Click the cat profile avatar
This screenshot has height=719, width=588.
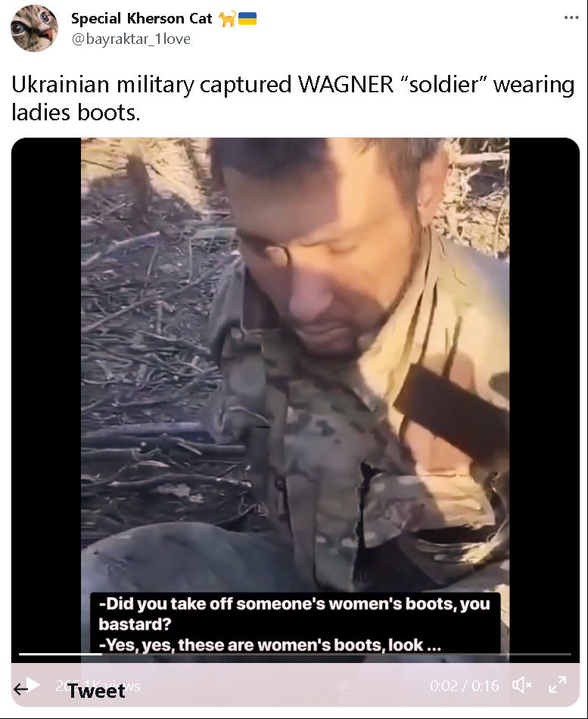tap(34, 29)
